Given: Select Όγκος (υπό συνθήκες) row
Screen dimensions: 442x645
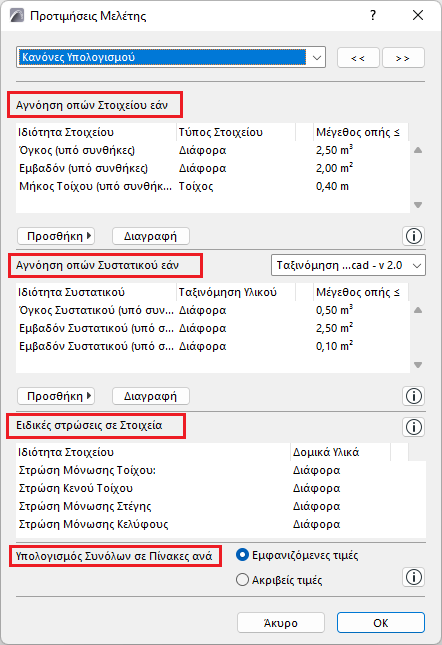Looking at the screenshot, I should [x=213, y=151].
